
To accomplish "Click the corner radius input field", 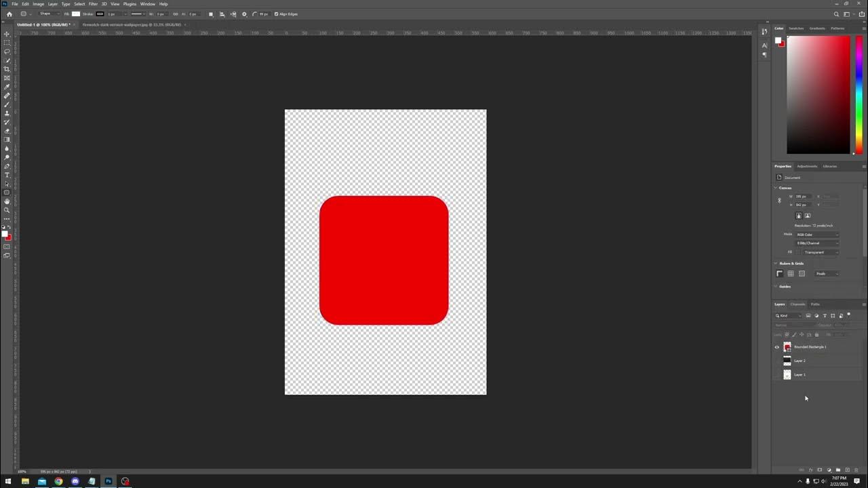I will pos(263,14).
